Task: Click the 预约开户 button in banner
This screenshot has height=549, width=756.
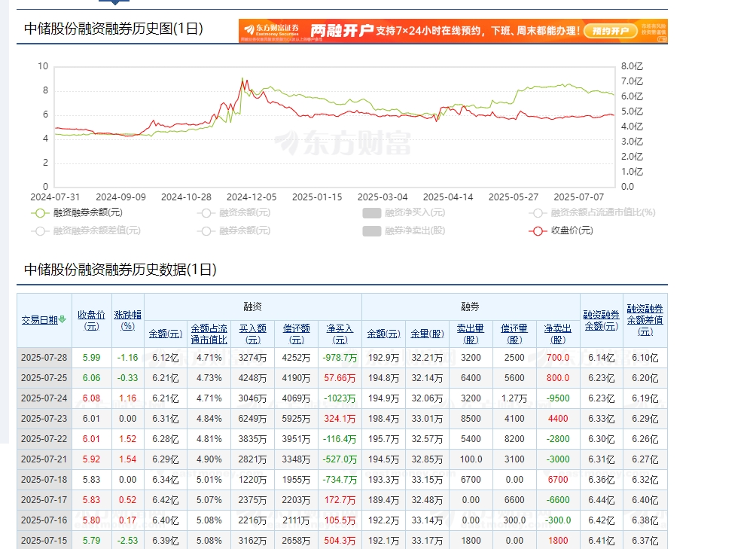Action: point(611,31)
